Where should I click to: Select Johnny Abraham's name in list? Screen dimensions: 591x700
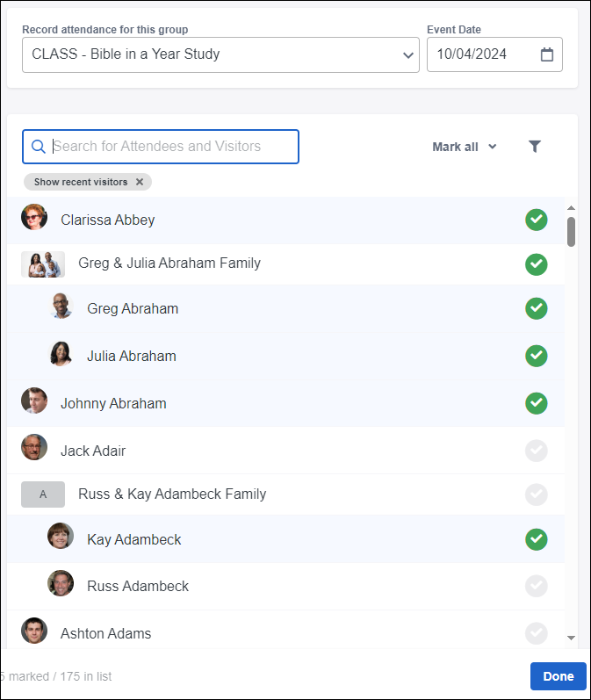113,404
